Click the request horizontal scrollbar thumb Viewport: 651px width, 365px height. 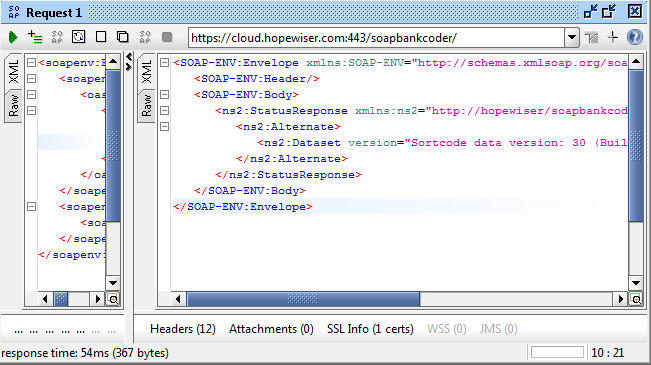61,299
